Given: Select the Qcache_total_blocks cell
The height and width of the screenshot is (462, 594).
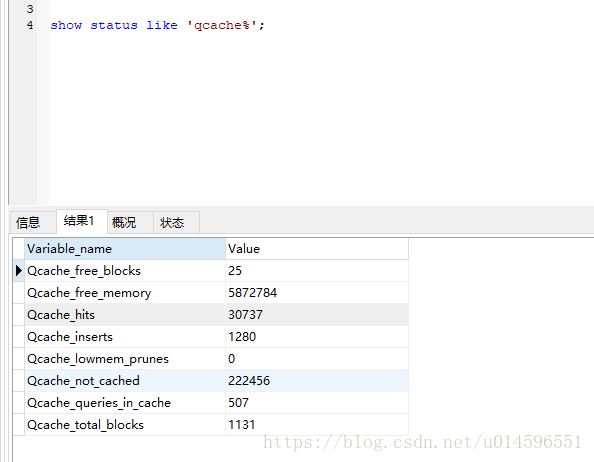Looking at the screenshot, I should click(125, 425).
